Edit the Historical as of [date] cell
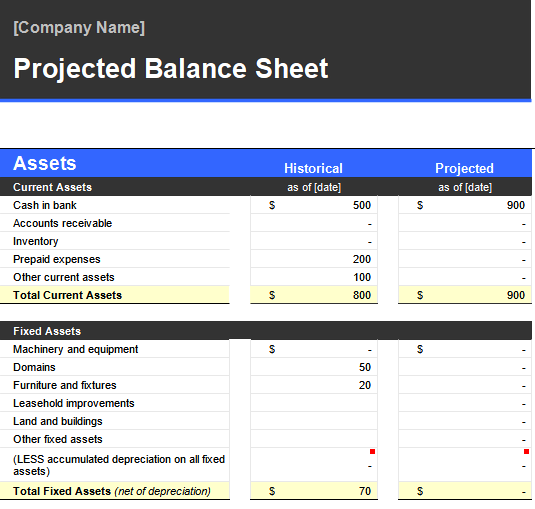 [x=314, y=187]
